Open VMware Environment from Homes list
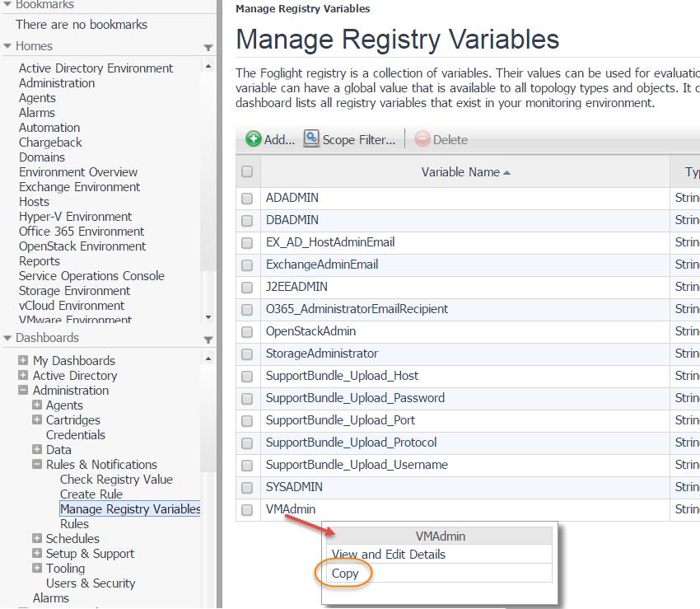The width and height of the screenshot is (700, 609). click(x=75, y=320)
